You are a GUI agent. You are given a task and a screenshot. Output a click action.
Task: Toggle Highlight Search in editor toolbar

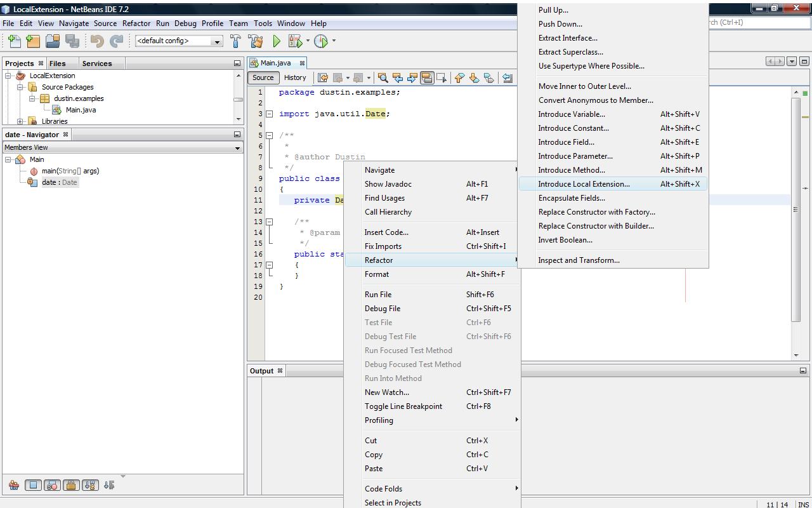427,77
